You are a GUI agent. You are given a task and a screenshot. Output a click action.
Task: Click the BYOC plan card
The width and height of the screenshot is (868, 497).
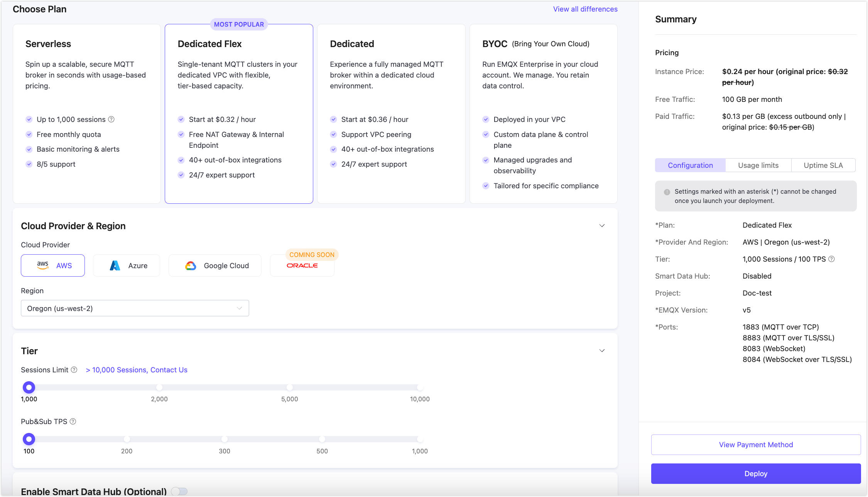(x=543, y=113)
